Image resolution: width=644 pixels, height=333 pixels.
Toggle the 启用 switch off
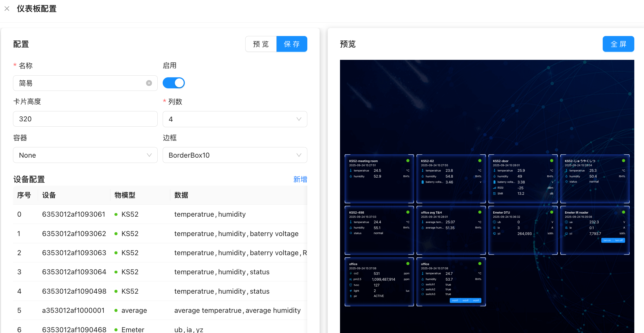coord(174,83)
